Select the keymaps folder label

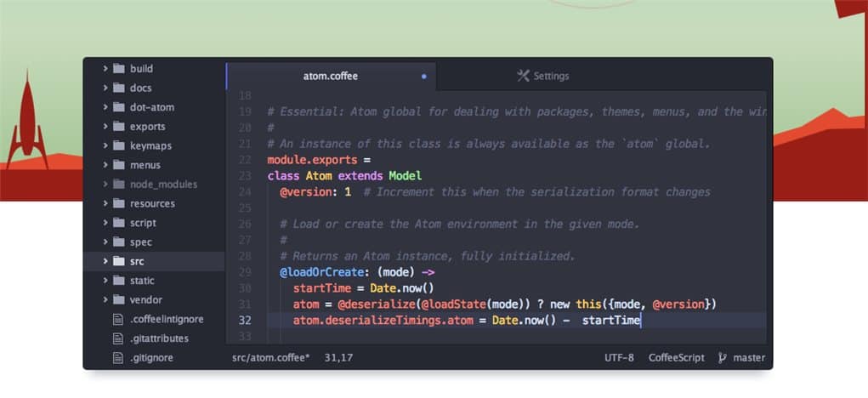pos(150,146)
